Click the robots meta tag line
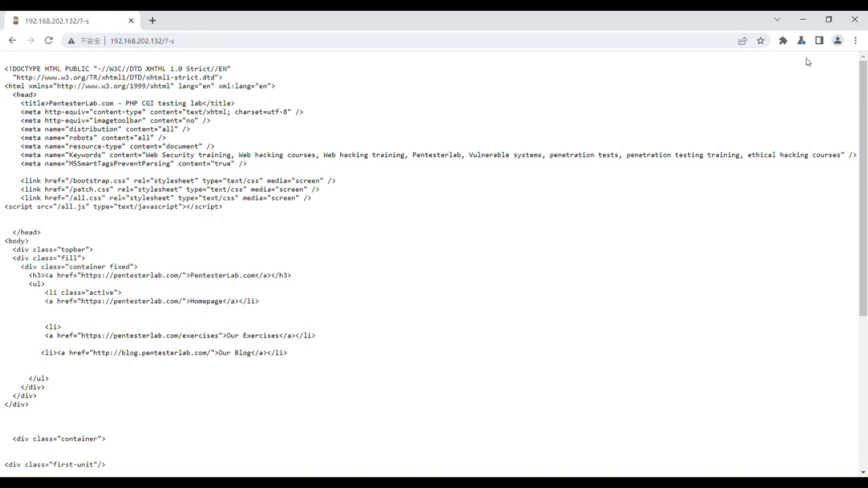The image size is (868, 488). click(93, 138)
